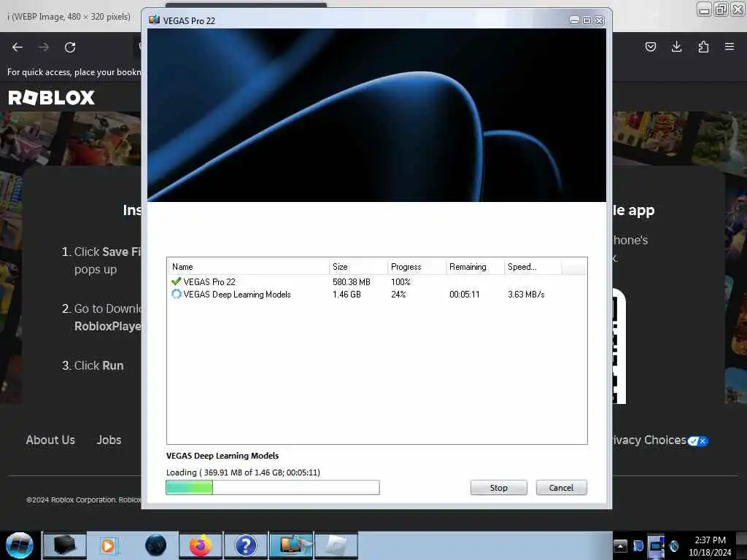Click the Name column header

[248, 267]
